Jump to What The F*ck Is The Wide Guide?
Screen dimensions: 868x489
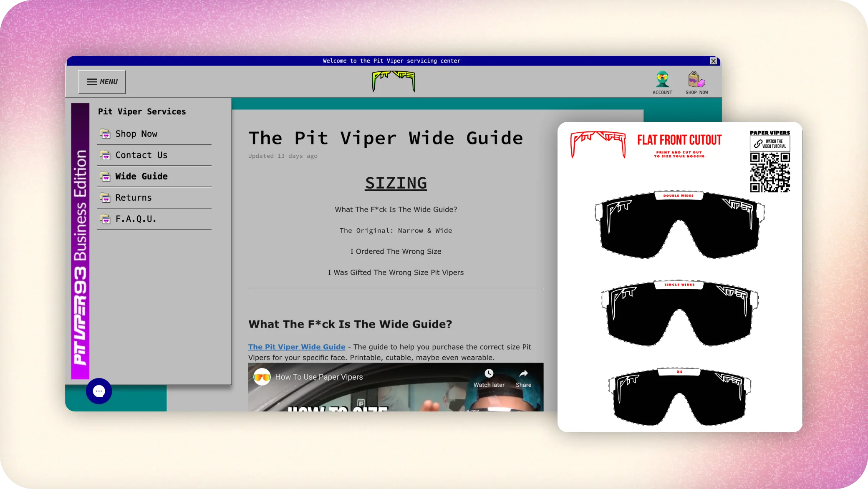396,209
